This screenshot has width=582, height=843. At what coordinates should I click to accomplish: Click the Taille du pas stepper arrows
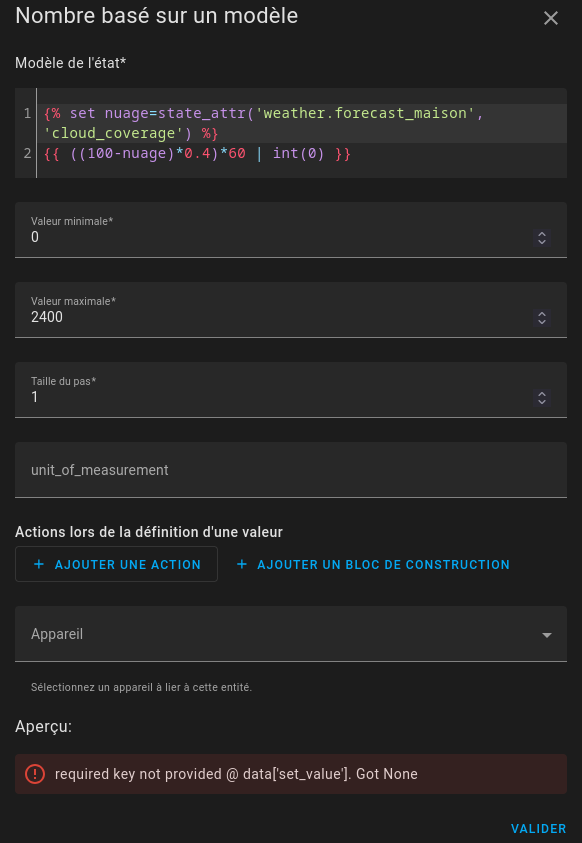[542, 398]
